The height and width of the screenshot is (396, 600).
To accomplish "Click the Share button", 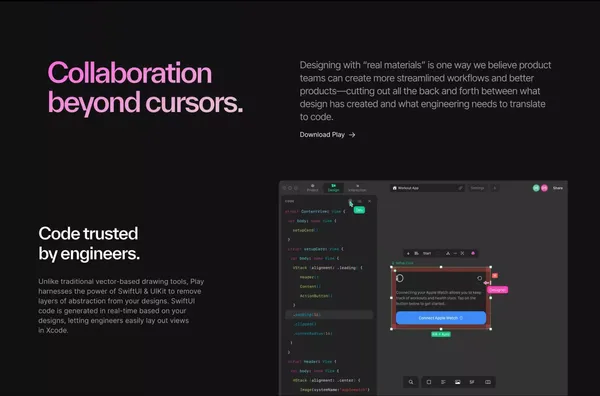I will point(558,188).
